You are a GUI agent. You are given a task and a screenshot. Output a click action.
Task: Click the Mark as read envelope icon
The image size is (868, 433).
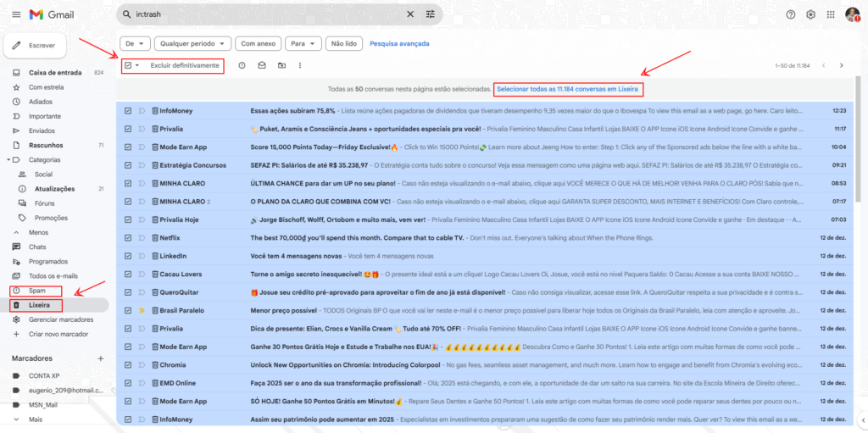coord(262,65)
